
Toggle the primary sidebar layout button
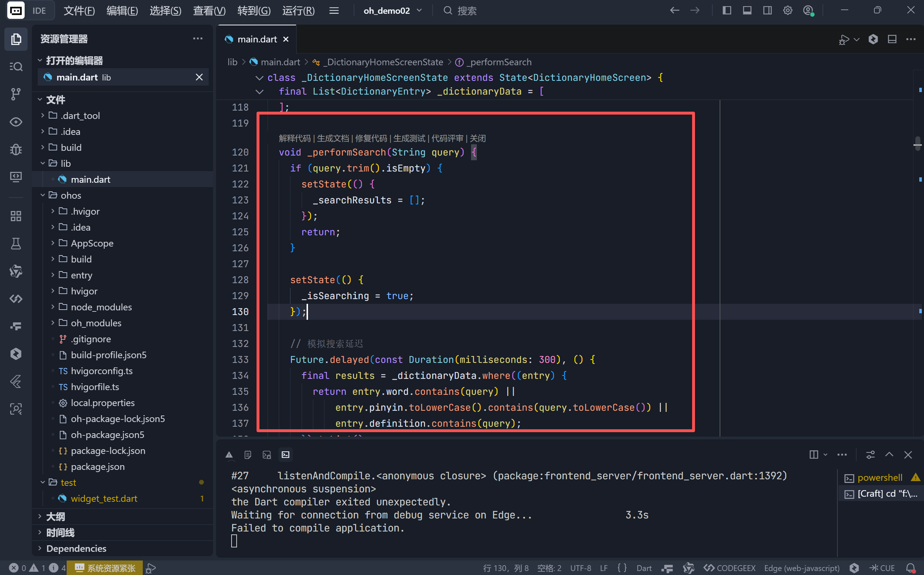727,10
